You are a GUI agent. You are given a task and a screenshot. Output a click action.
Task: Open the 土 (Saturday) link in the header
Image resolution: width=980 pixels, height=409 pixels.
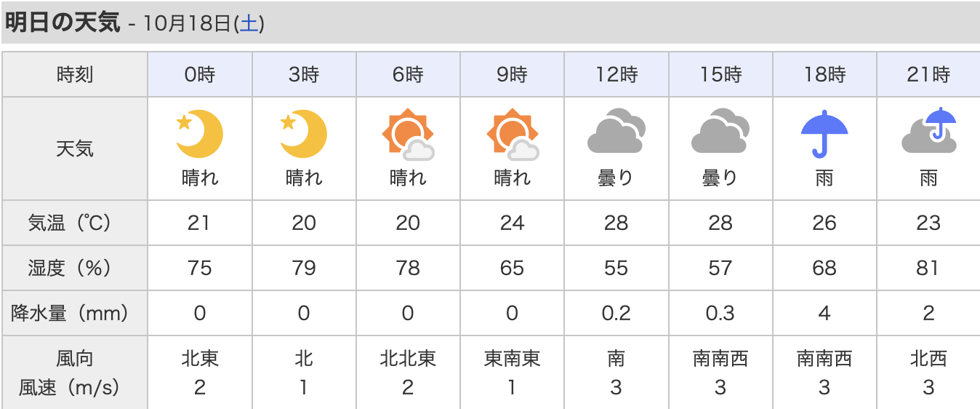click(x=249, y=24)
